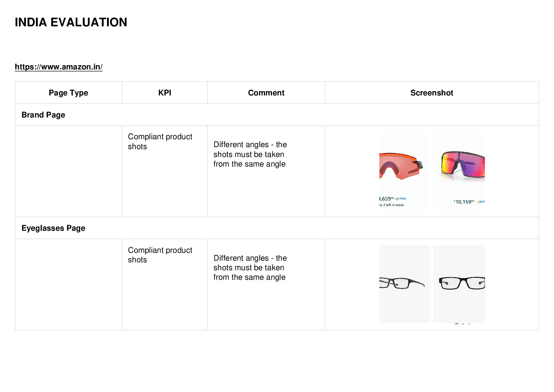Click the 10,159 price label

tap(464, 202)
